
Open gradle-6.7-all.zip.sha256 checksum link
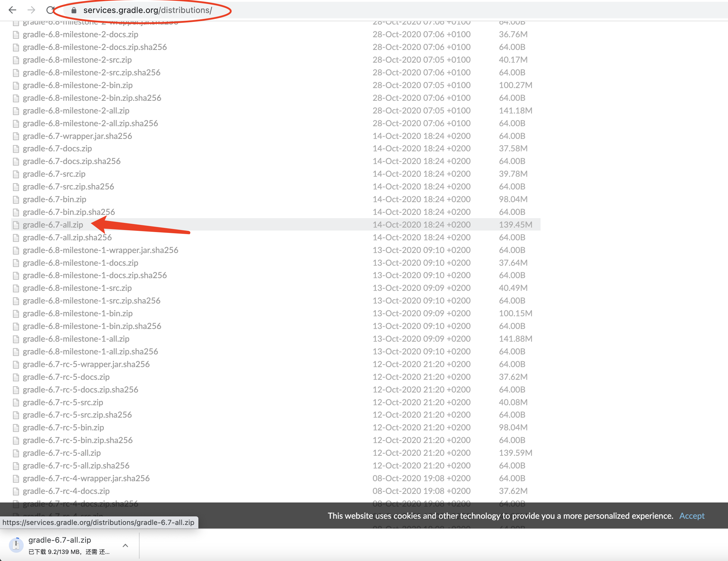pos(67,238)
